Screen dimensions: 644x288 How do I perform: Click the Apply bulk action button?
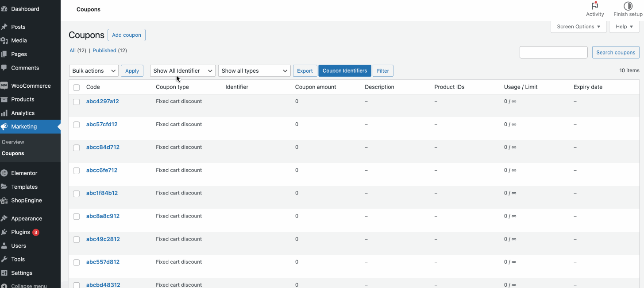(132, 71)
